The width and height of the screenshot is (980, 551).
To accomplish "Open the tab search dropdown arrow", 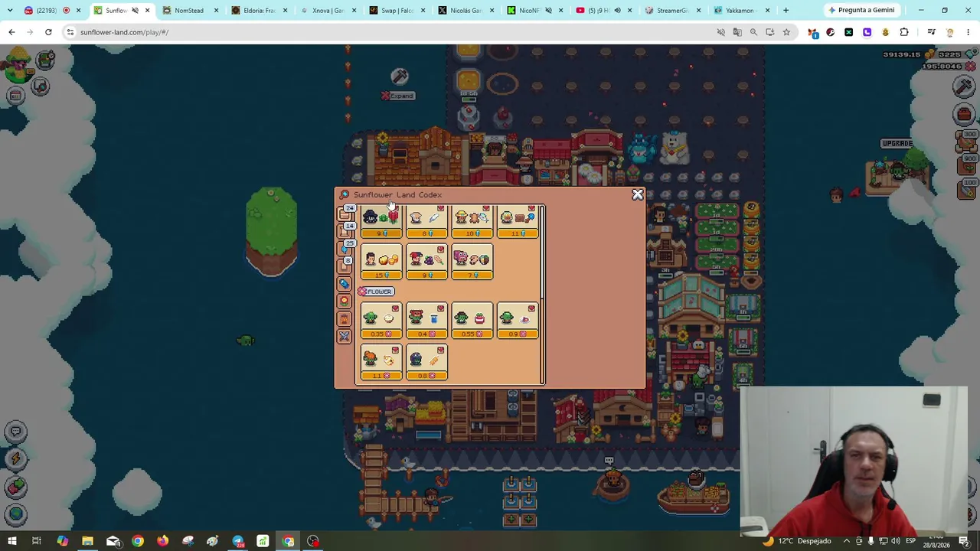I will 10,11.
